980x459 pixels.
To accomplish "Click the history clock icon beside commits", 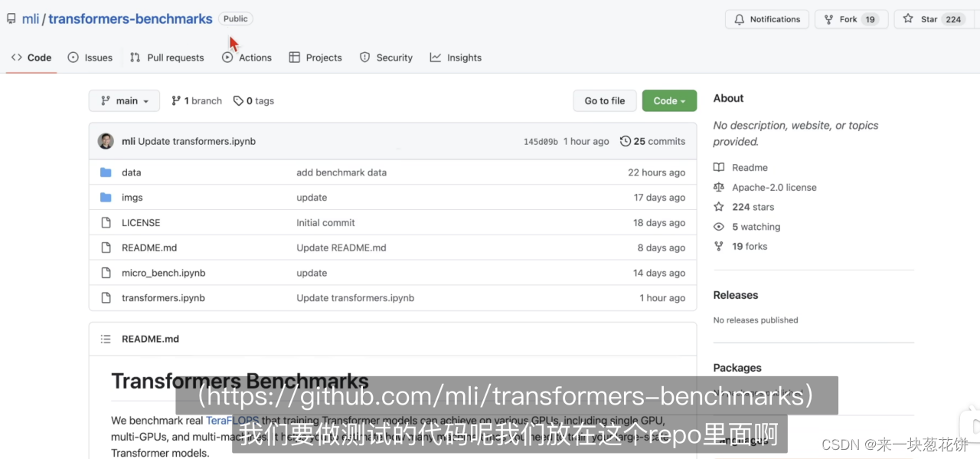I will point(626,141).
